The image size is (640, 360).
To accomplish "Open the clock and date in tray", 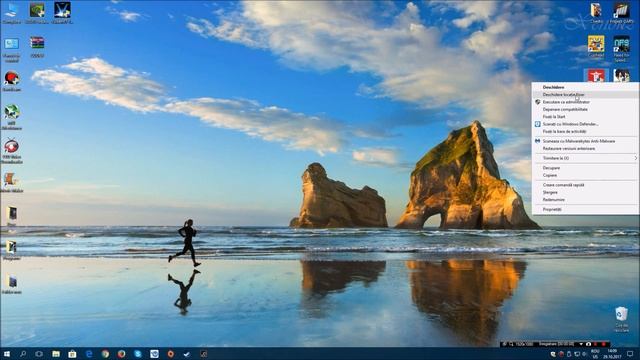I will coord(612,353).
